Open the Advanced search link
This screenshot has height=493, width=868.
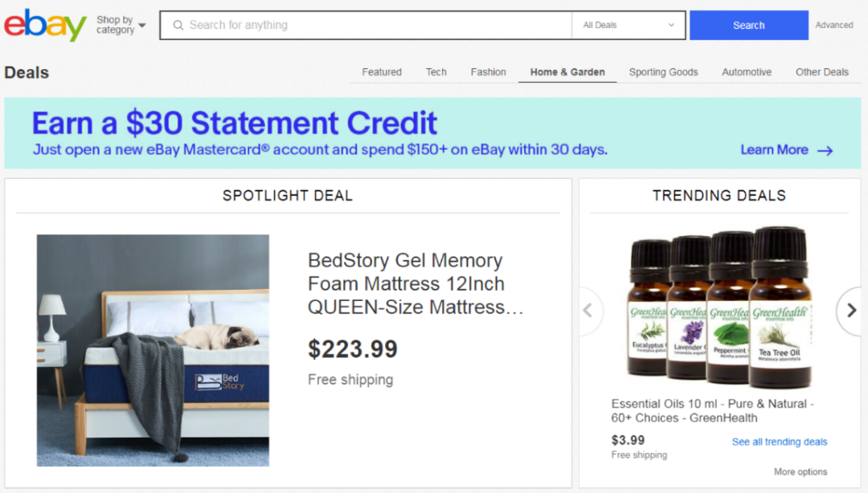click(833, 25)
